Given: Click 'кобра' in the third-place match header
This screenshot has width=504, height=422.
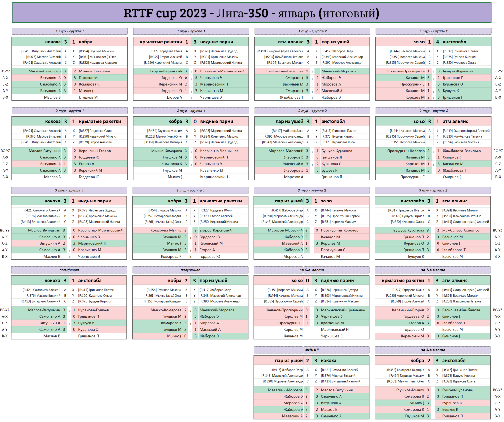Looking at the screenshot, I should pos(417,360).
